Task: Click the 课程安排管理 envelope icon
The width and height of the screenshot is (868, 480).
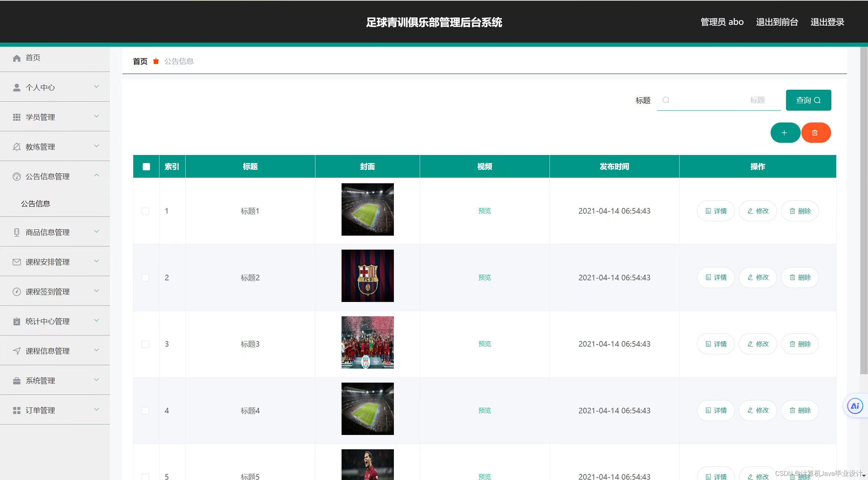Action: tap(16, 262)
